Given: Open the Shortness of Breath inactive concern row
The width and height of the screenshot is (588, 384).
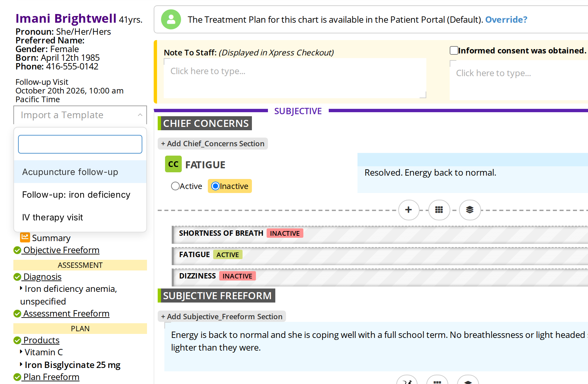Looking at the screenshot, I should pos(380,234).
